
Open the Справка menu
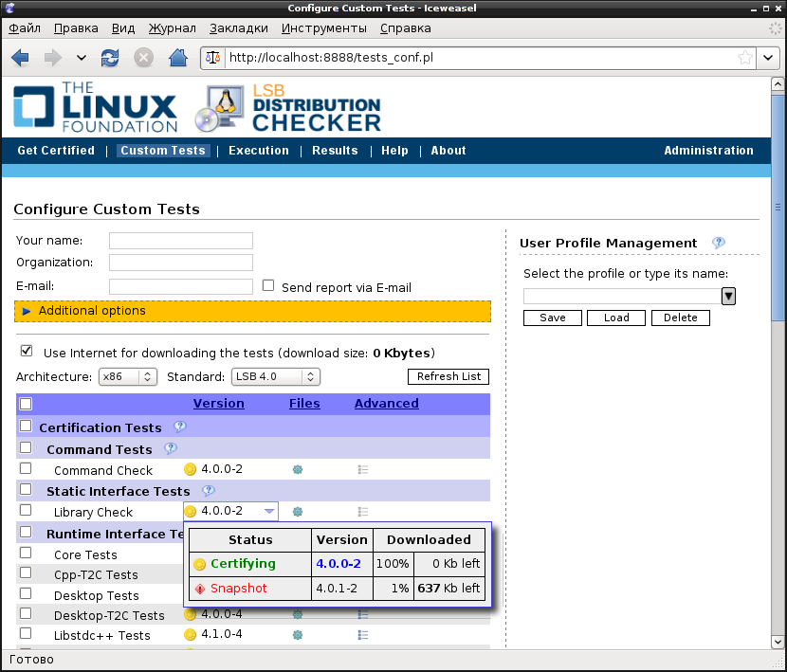[406, 28]
